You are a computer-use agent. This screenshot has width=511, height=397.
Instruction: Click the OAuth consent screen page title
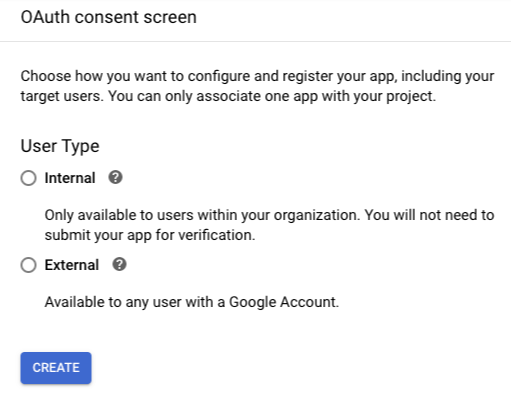coord(109,17)
